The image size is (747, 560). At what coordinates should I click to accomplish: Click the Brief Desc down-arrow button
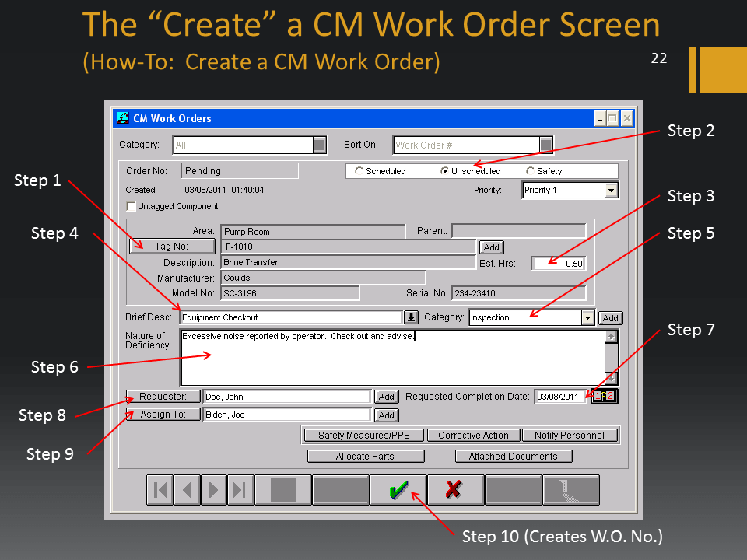(411, 317)
